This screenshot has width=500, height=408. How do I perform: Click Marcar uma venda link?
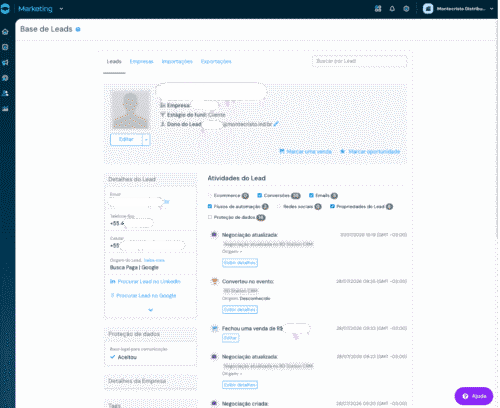[306, 152]
